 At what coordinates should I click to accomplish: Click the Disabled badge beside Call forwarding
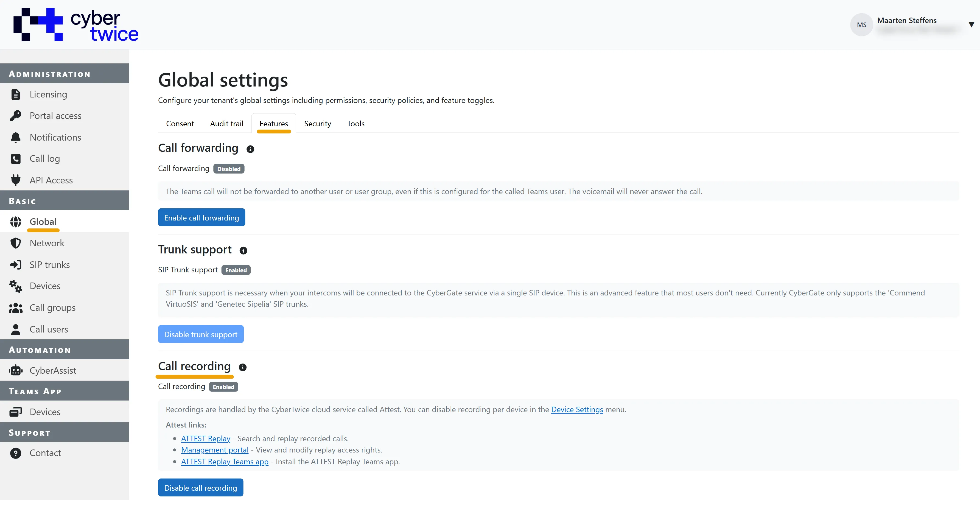tap(229, 169)
